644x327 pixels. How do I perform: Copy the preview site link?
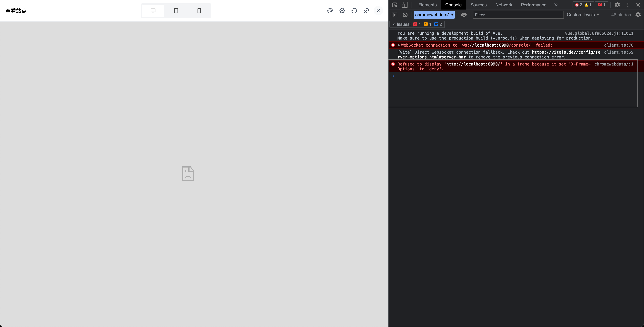[366, 11]
